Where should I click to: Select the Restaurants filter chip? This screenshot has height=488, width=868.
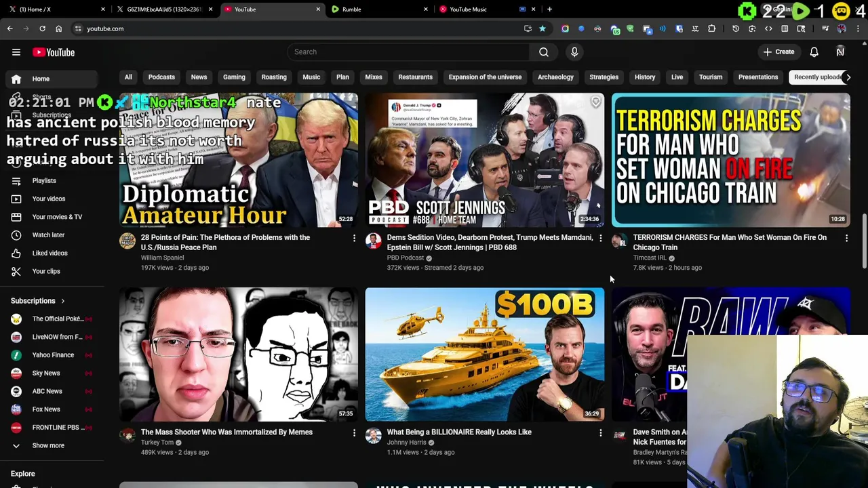pyautogui.click(x=415, y=77)
